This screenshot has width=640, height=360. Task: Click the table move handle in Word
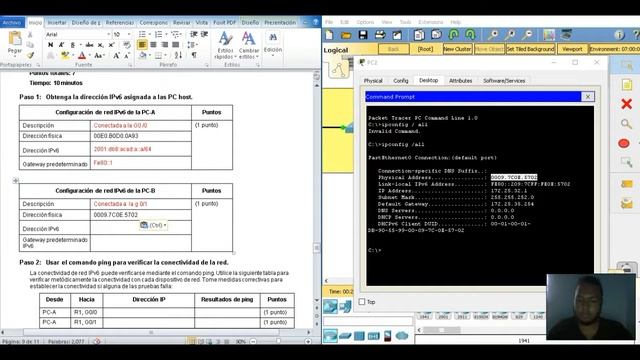pos(16,180)
